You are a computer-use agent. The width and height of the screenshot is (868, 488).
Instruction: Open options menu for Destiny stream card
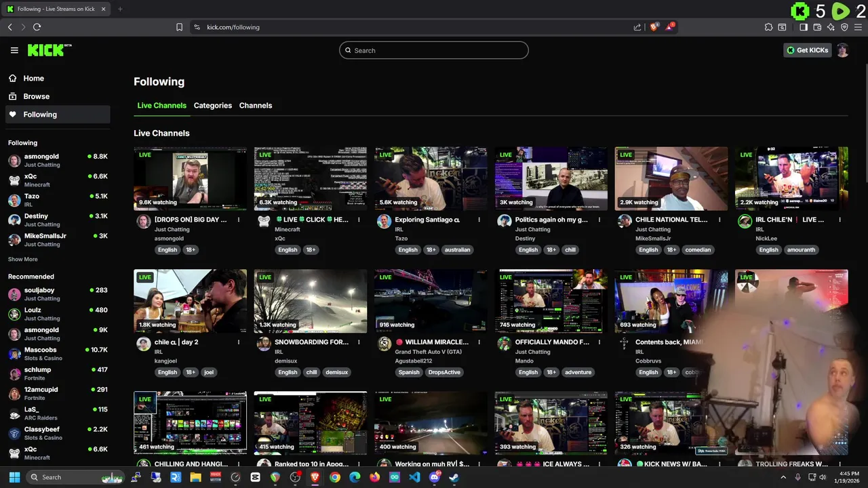pyautogui.click(x=599, y=220)
